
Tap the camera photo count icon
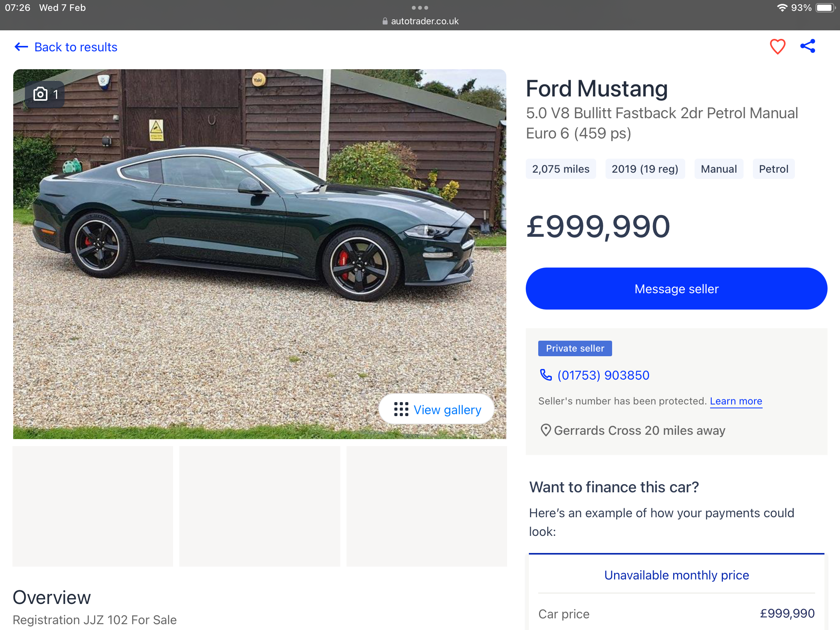pyautogui.click(x=40, y=94)
